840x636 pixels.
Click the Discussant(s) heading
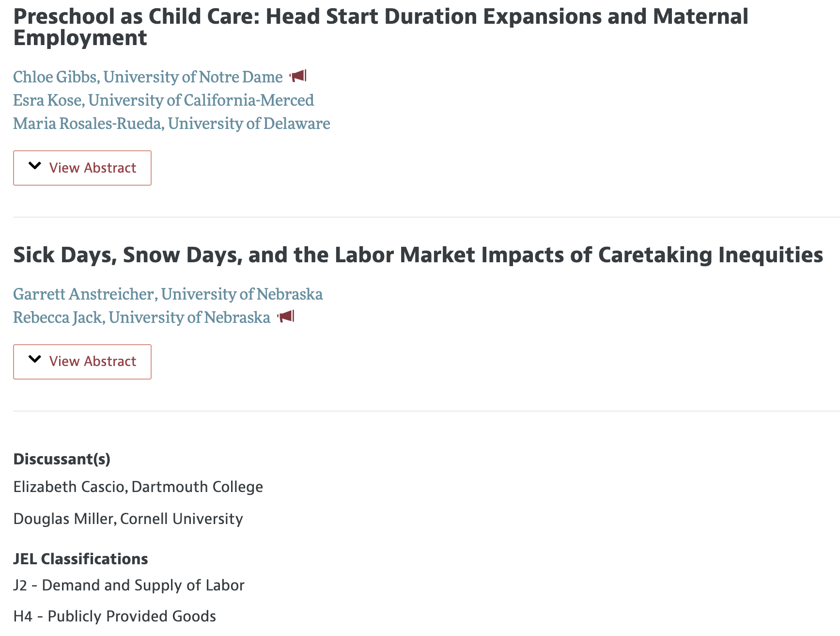62,459
